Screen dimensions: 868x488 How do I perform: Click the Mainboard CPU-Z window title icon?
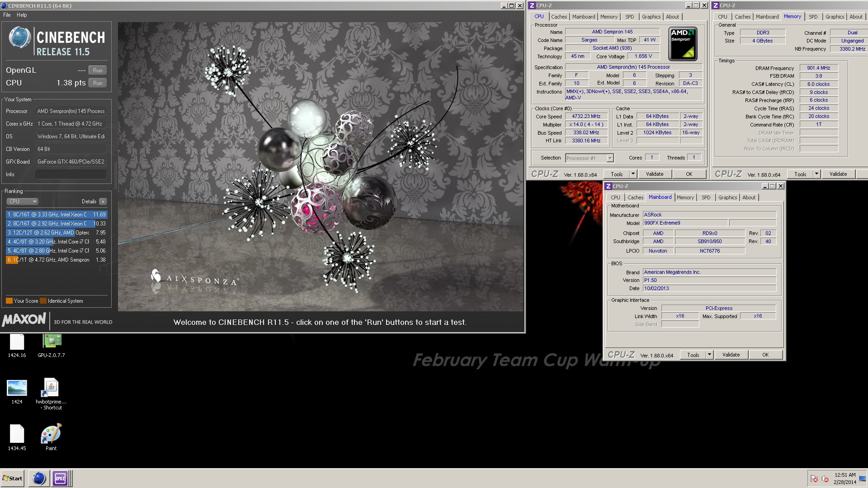coord(609,186)
